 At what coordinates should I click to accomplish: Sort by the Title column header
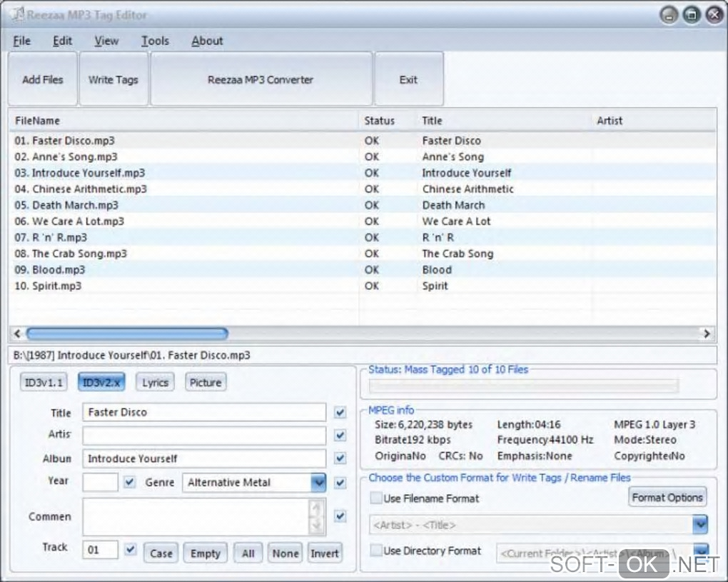[x=504, y=121]
